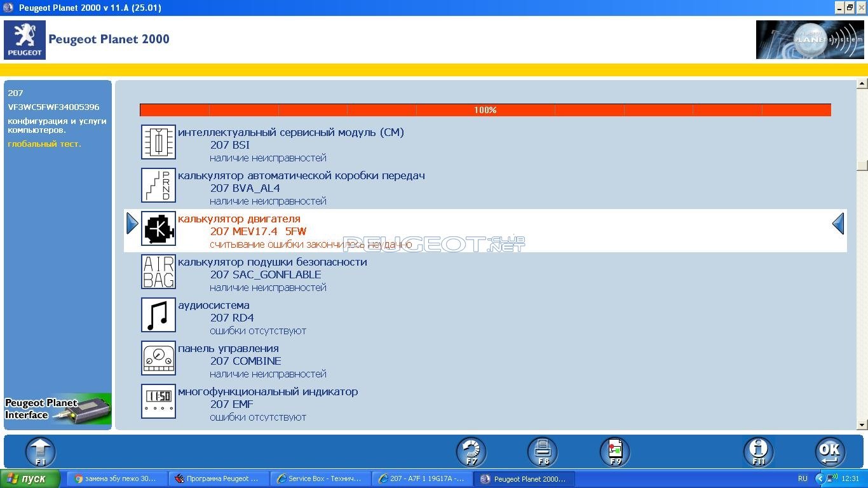Switch to 'Service Box' taskbar item
The height and width of the screenshot is (488, 868).
tap(320, 479)
